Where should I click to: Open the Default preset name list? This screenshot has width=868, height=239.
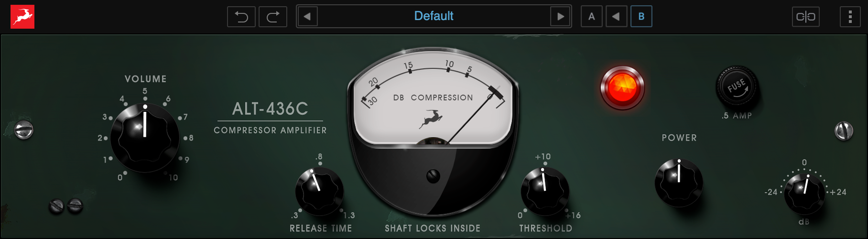click(x=434, y=16)
